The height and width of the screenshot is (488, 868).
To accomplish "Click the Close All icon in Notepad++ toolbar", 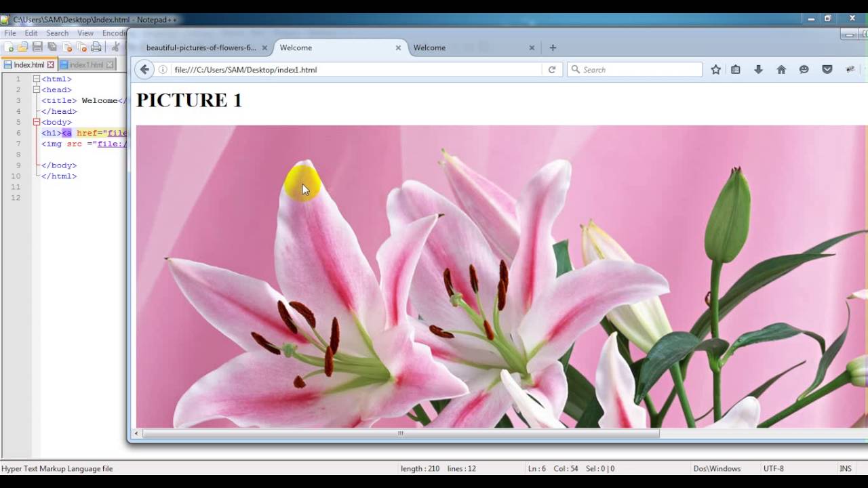I will (81, 47).
